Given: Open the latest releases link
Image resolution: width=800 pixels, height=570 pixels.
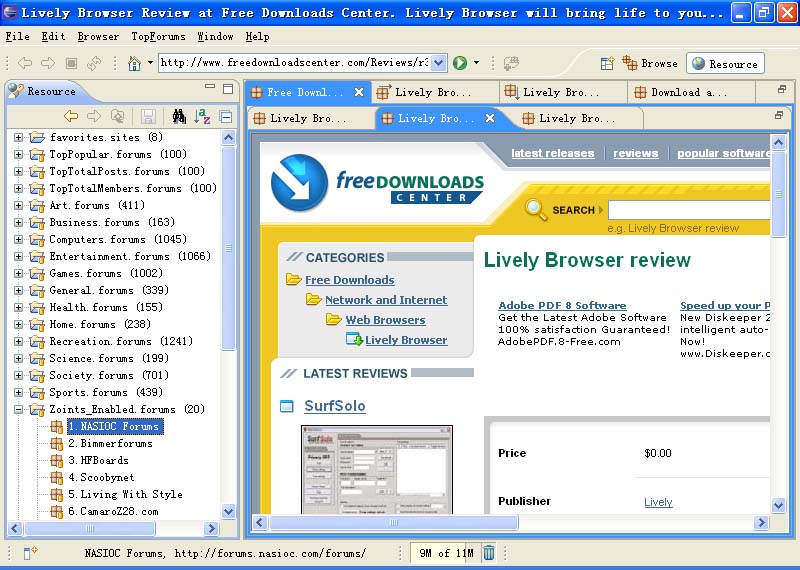Looking at the screenshot, I should point(553,153).
